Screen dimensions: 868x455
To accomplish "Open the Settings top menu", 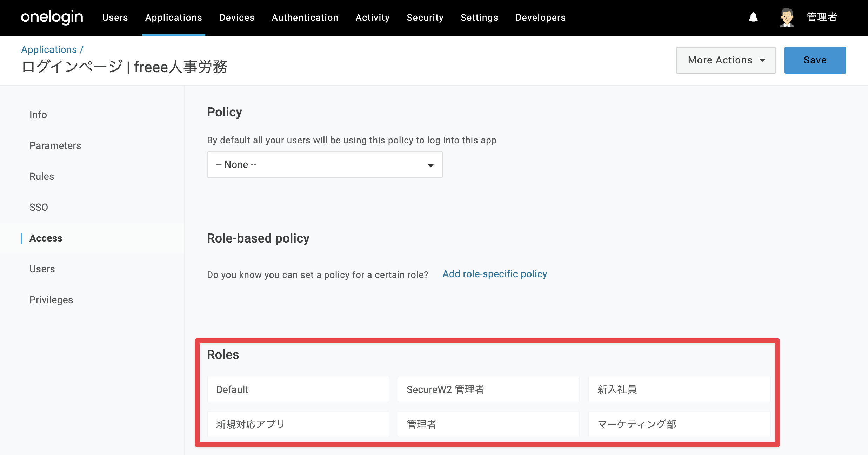I will click(479, 18).
